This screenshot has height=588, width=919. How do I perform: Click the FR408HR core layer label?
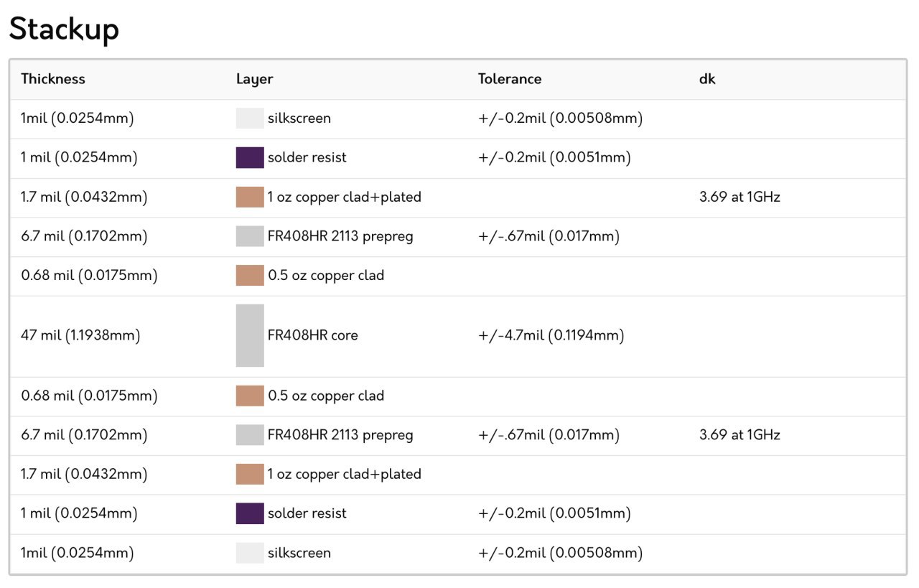click(312, 335)
